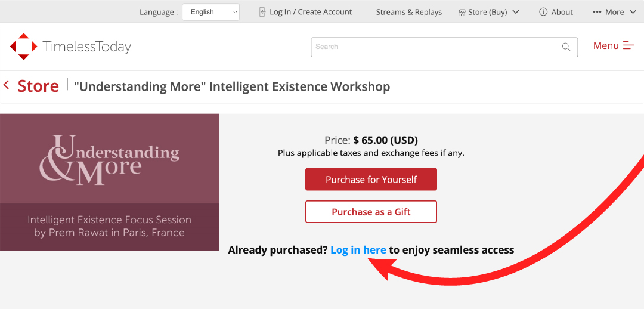This screenshot has height=309, width=644.
Task: Expand the More menu chevron
Action: 633,12
